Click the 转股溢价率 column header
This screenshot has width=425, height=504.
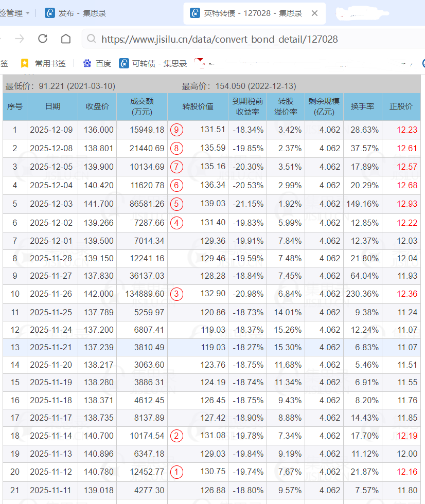286,106
